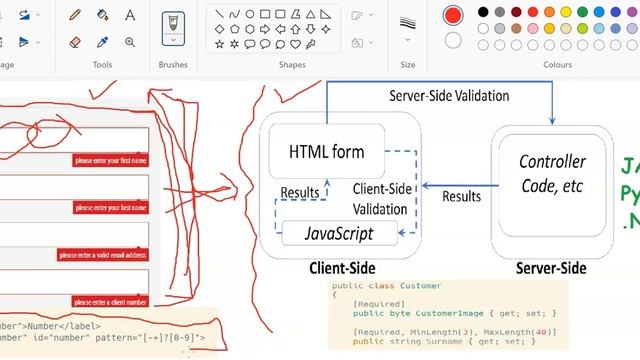Click 'please enter your first name' message

(111, 160)
